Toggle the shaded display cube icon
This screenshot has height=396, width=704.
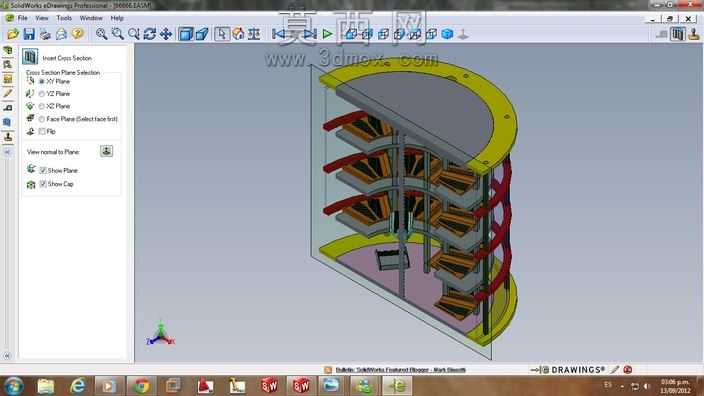(x=185, y=34)
